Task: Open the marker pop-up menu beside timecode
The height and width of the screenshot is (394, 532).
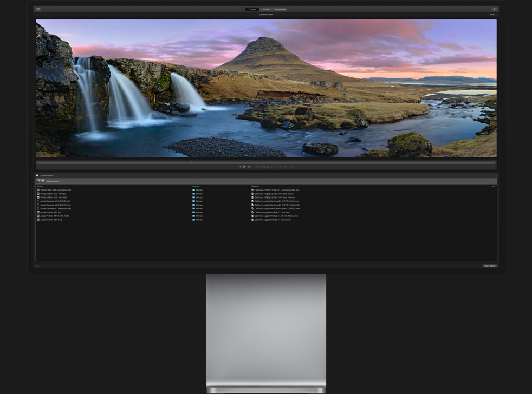Action: (287, 167)
